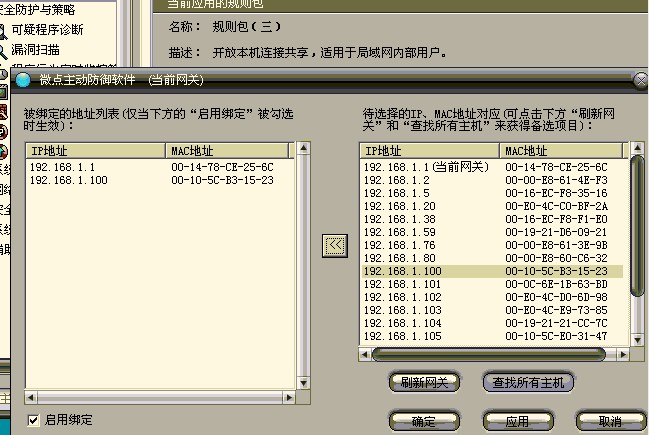This screenshot has height=435, width=649.
Task: Close the 微点主动防御软件 dialog
Action: coord(641,80)
